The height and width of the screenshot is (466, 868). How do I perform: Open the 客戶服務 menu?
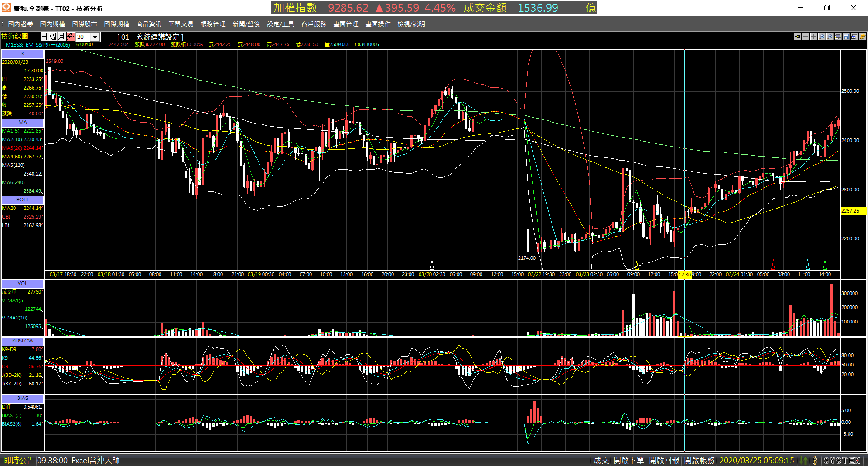coord(314,24)
